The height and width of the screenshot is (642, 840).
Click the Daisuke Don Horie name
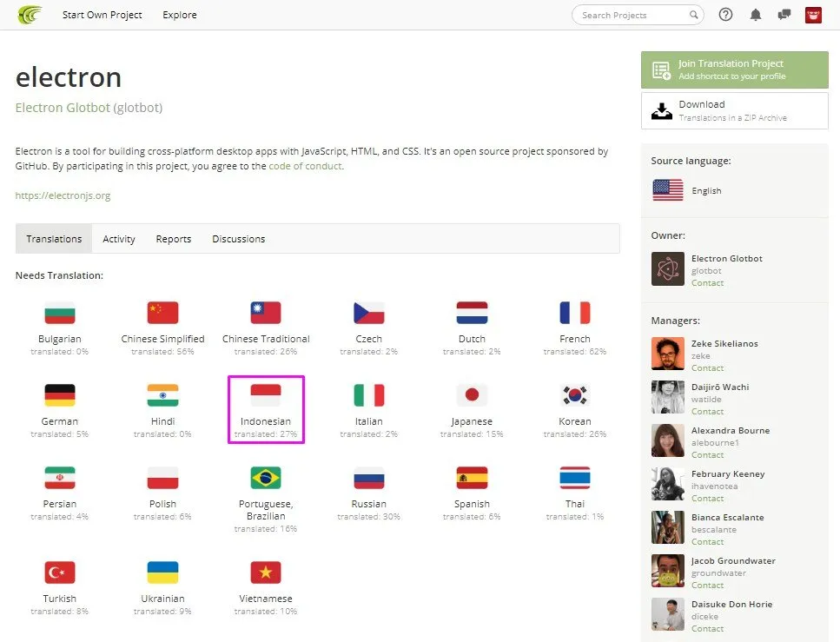[731, 604]
